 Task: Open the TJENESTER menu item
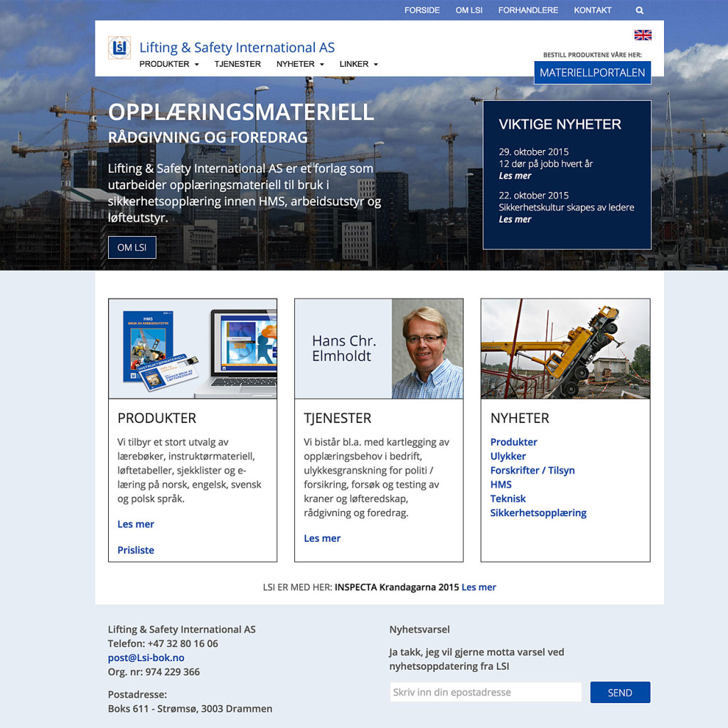237,64
